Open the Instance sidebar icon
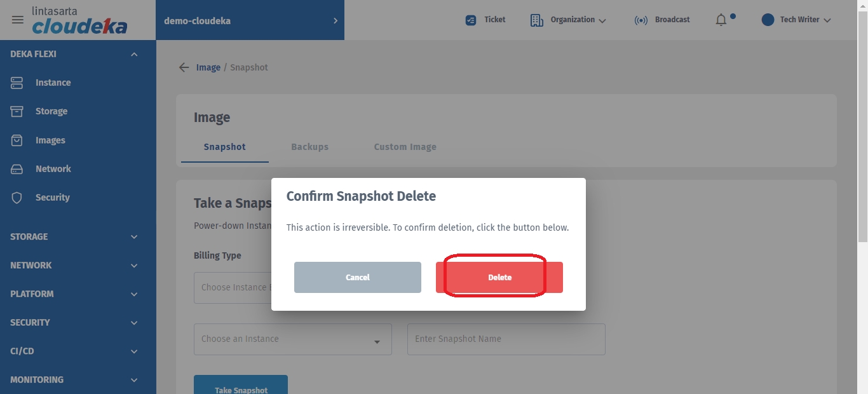868x394 pixels. tap(17, 83)
